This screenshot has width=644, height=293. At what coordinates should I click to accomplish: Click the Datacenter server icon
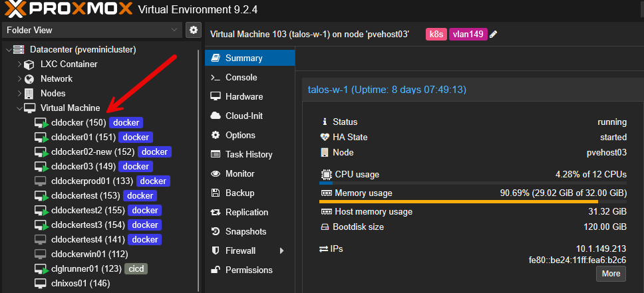pyautogui.click(x=19, y=50)
